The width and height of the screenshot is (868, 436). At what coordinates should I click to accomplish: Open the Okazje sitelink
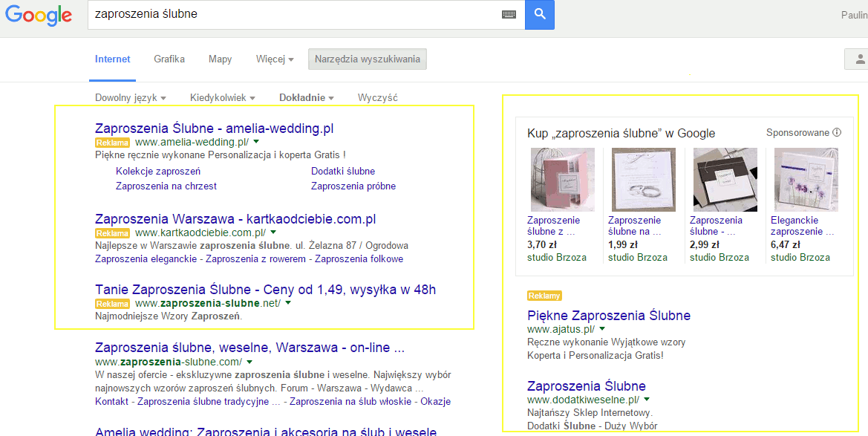[436, 402]
